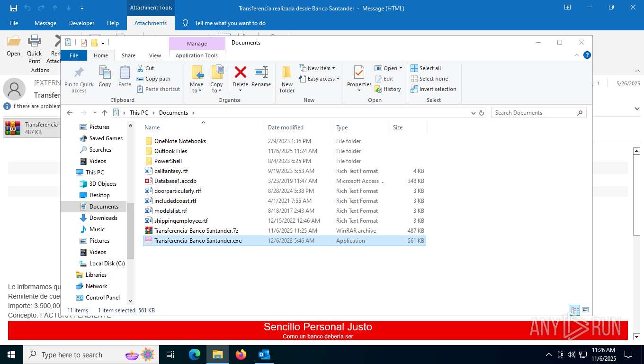The image size is (644, 364).
Task: Open Properties using the checkmark icon
Action: coord(359,73)
